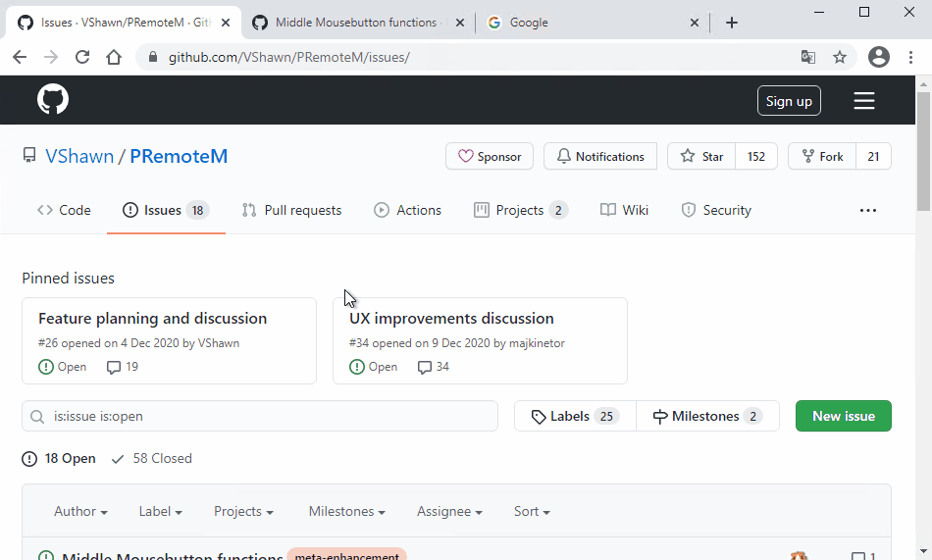Click the 152 stargazers count
The width and height of the screenshot is (932, 560).
coord(756,156)
